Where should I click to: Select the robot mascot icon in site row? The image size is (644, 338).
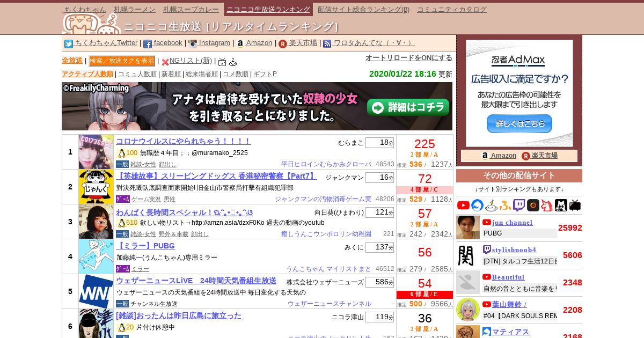(x=492, y=205)
